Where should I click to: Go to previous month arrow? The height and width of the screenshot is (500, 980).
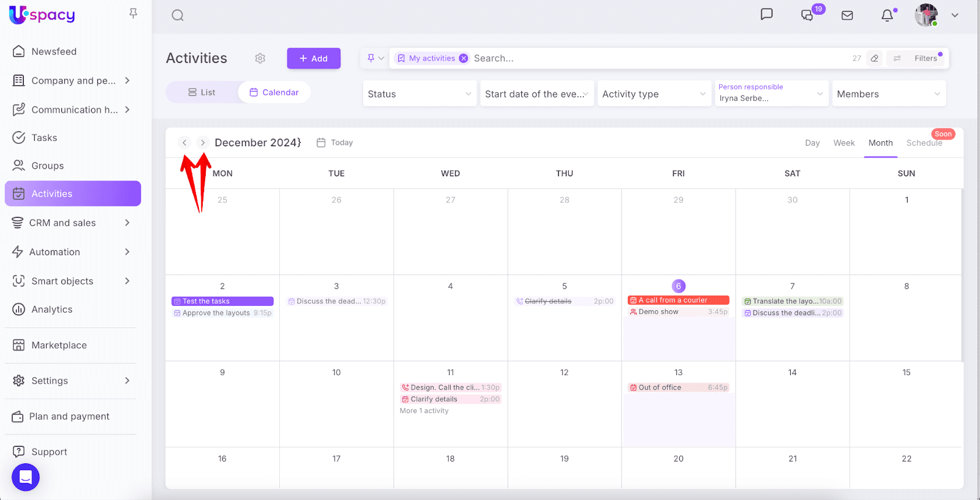184,143
